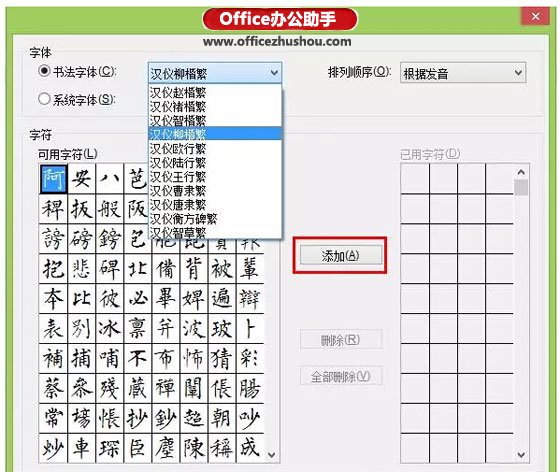
Task: Select the 系统字体 radio button
Action: click(44, 99)
